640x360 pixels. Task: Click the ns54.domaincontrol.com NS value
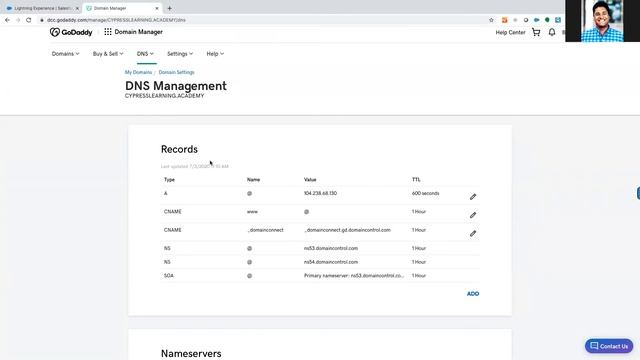pos(331,262)
